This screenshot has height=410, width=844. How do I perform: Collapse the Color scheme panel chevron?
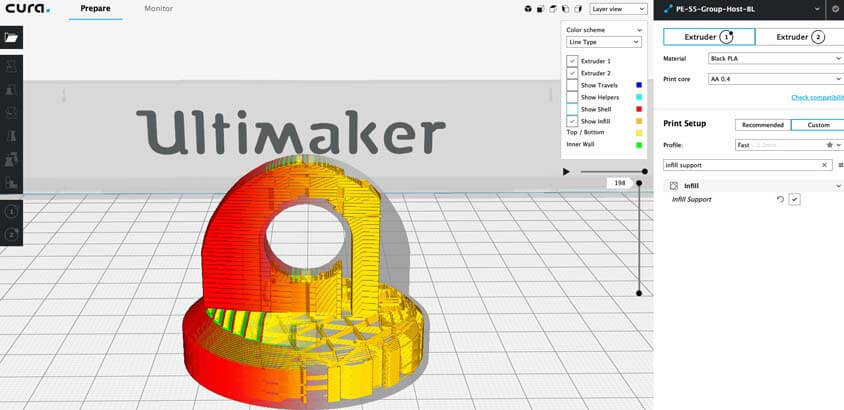click(639, 30)
